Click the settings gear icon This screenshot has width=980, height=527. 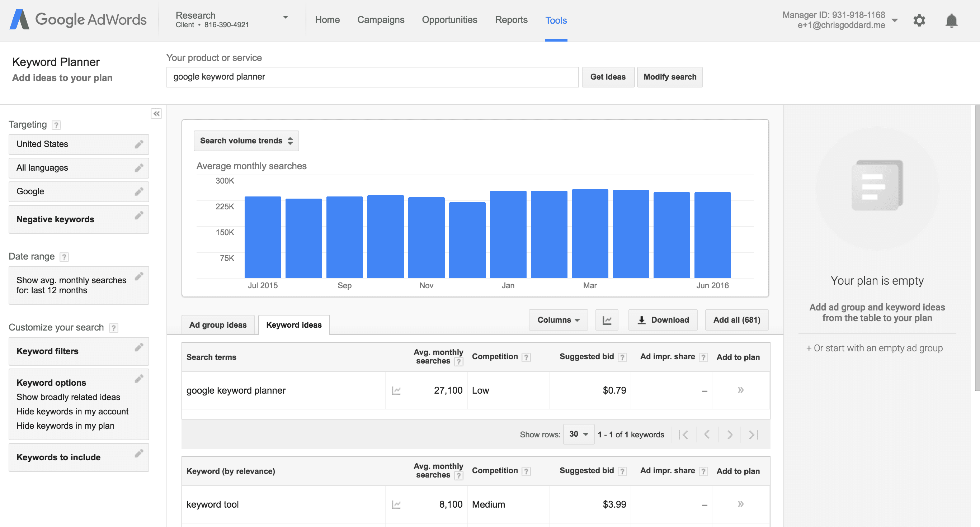click(920, 18)
